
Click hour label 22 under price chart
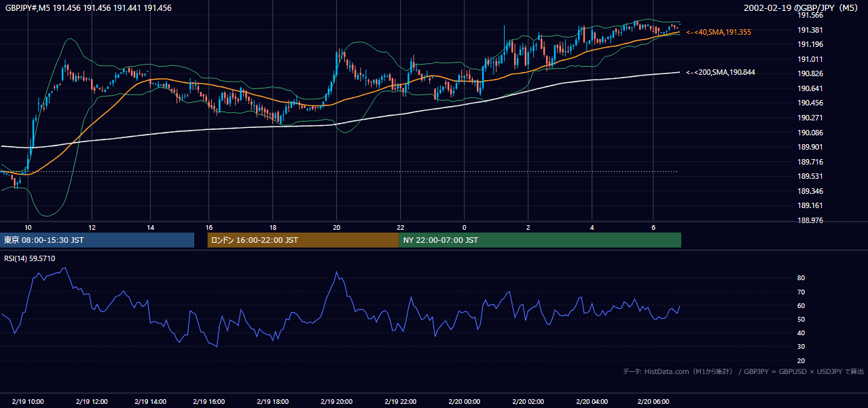401,228
